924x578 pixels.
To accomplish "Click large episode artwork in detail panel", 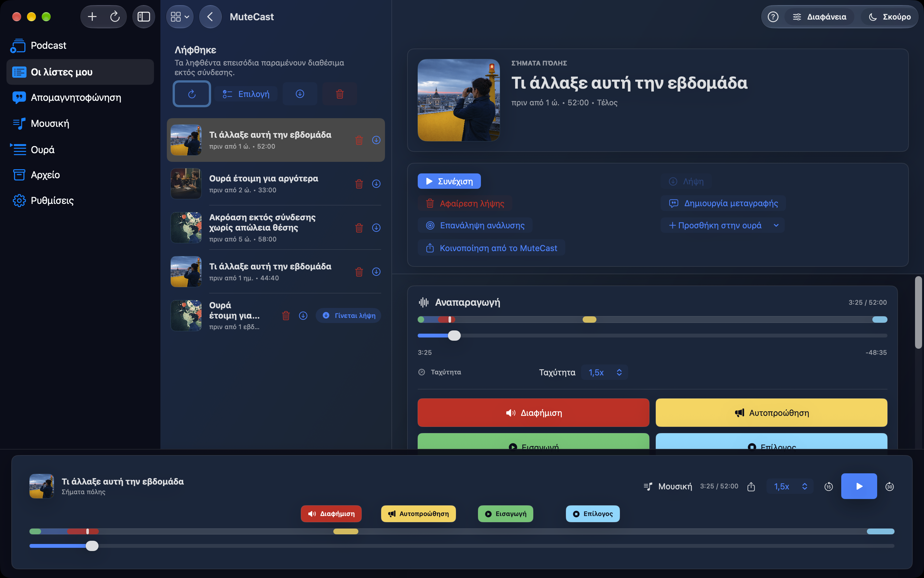I will [x=458, y=100].
